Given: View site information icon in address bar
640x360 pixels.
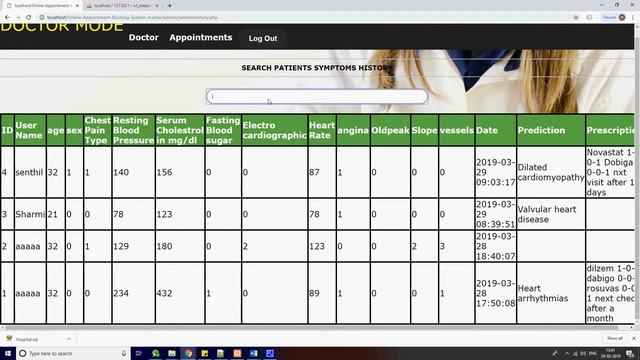Looking at the screenshot, I should tap(42, 18).
